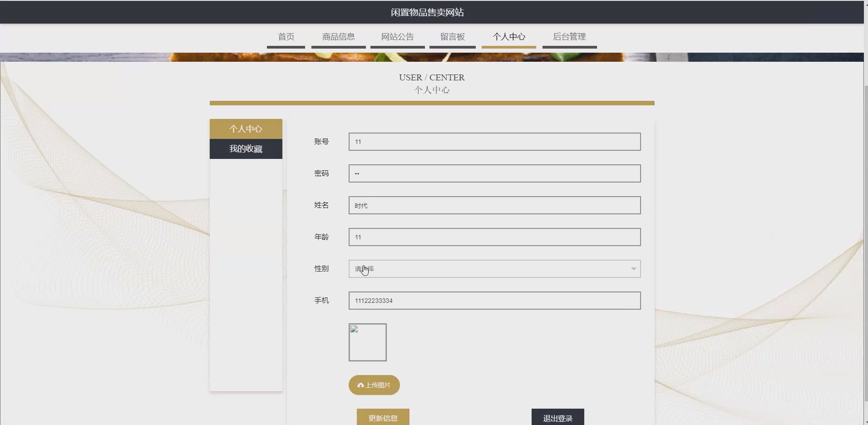Select the 手机 phone number field
Image resolution: width=868 pixels, height=425 pixels.
[x=494, y=300]
